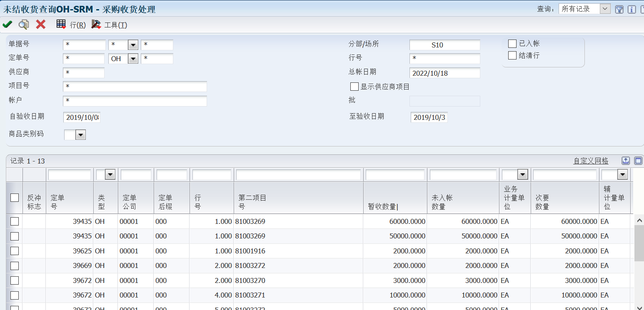Click the blue info icon at top right
The height and width of the screenshot is (310, 644).
632,9
